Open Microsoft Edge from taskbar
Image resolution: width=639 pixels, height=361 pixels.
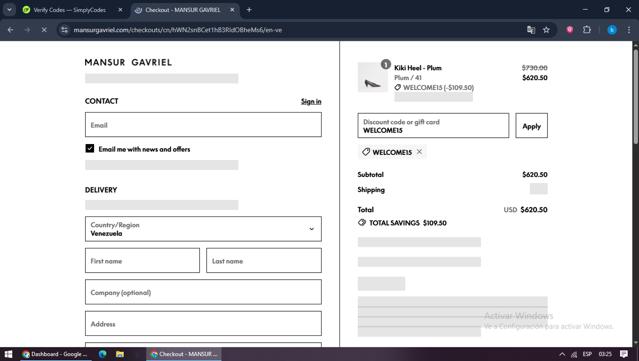102,354
